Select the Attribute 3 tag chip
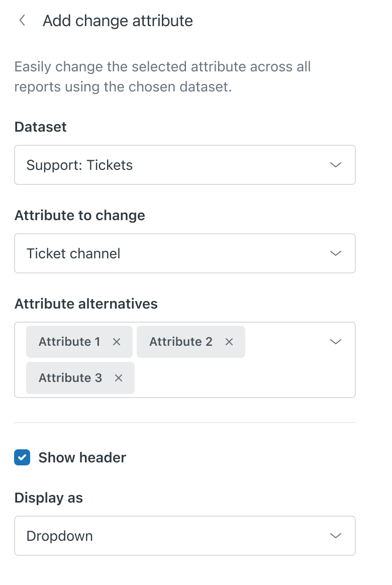This screenshot has height=585, width=392. (x=70, y=378)
